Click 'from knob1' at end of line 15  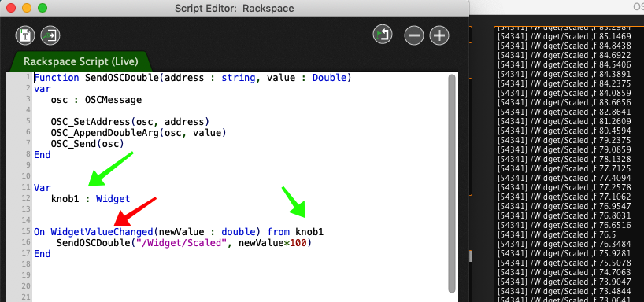point(295,232)
